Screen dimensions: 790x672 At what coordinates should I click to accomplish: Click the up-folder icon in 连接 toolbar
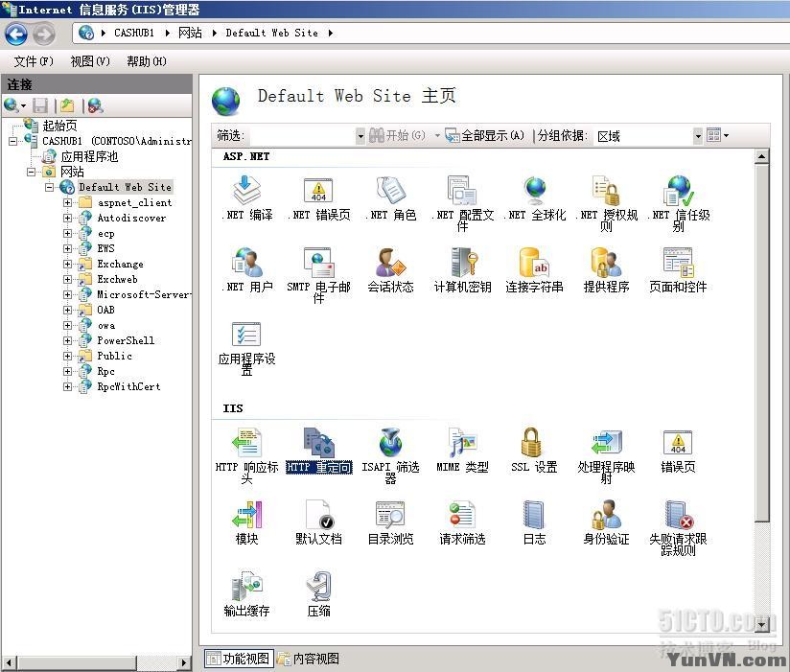[x=66, y=105]
